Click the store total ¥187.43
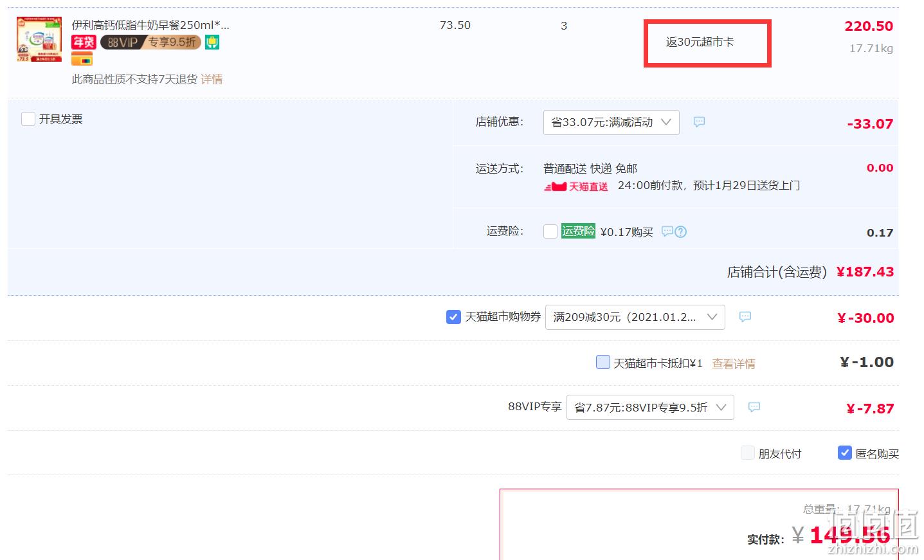The image size is (924, 560). (865, 271)
